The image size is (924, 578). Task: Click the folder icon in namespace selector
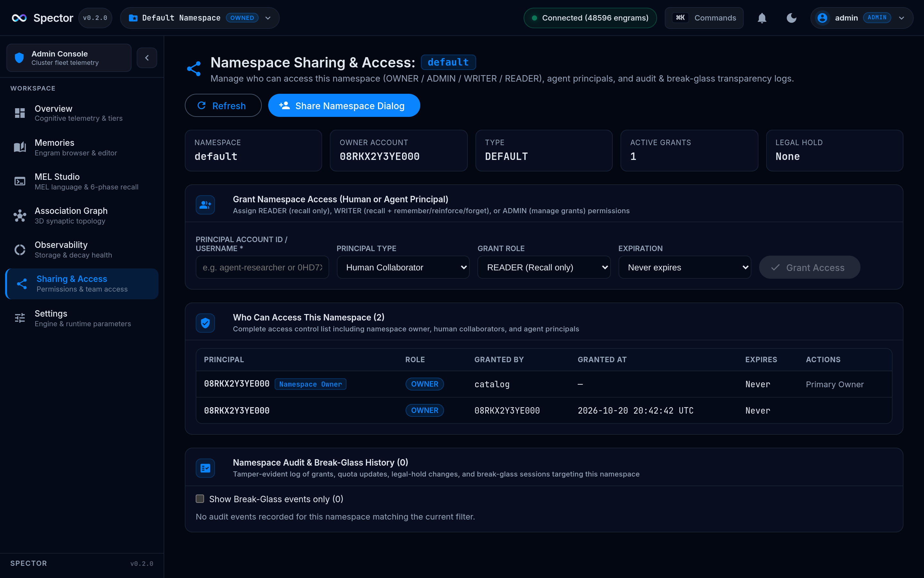133,18
